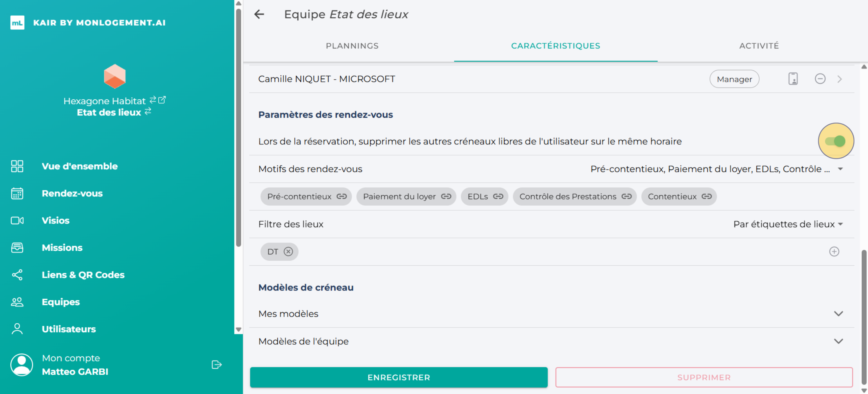868x394 pixels.
Task: Click the back arrow next to Equipe Etat des lieux
Action: pyautogui.click(x=259, y=14)
